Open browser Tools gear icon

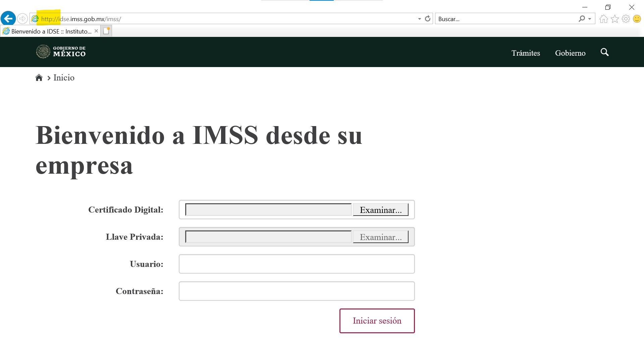pyautogui.click(x=626, y=19)
